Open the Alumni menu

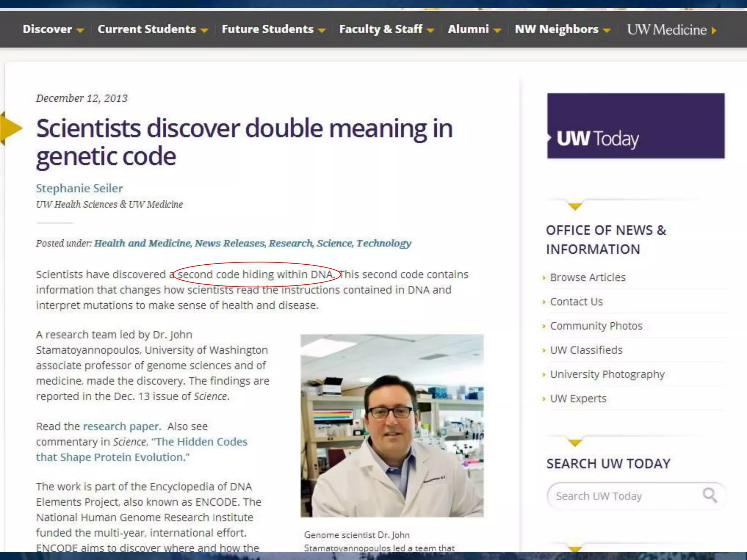click(468, 29)
